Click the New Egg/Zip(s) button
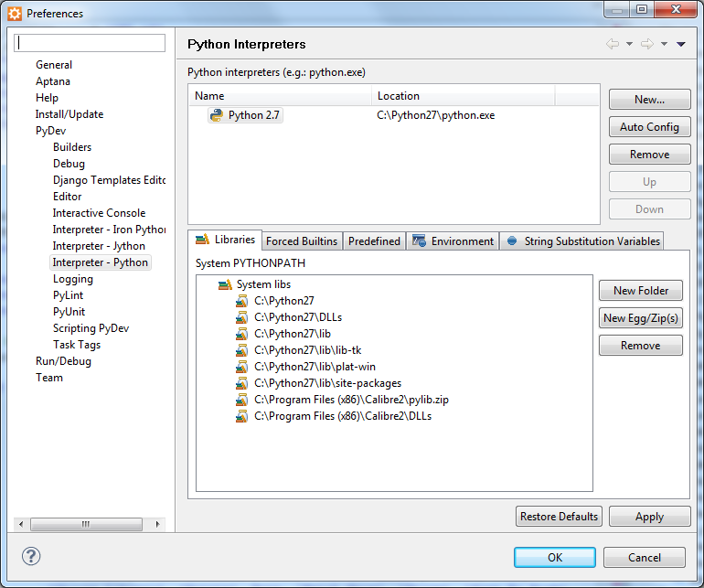This screenshot has width=704, height=588. [x=641, y=318]
